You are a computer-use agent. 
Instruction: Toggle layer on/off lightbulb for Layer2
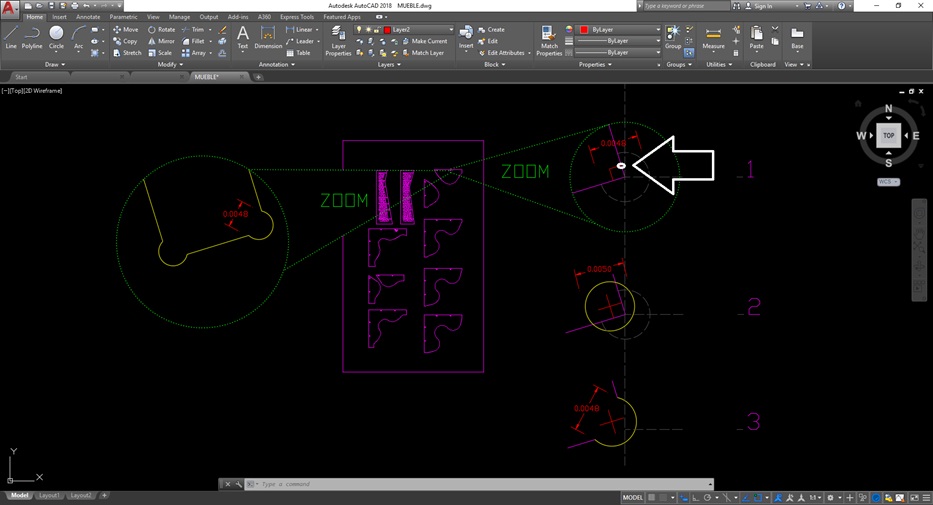[x=359, y=29]
